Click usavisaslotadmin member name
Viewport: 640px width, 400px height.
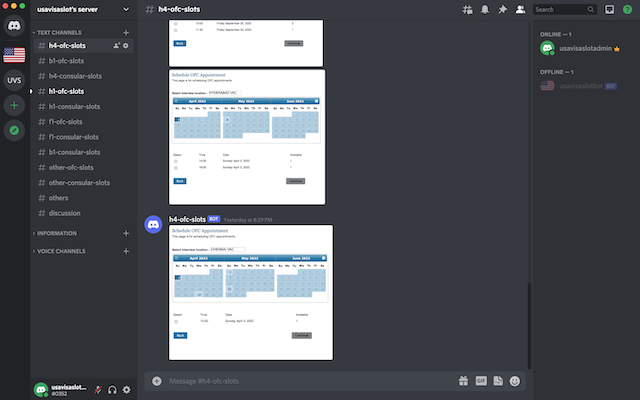(x=585, y=48)
